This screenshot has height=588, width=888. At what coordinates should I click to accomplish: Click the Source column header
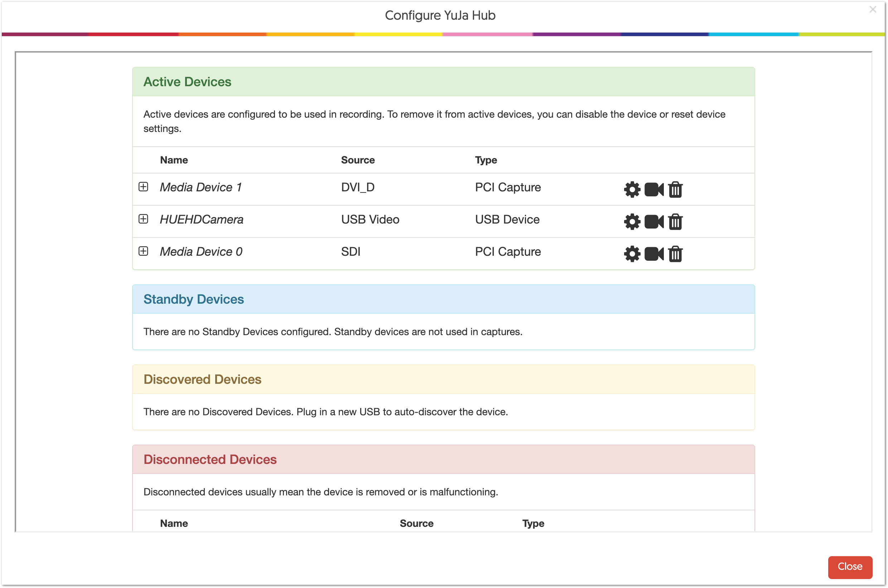click(357, 160)
